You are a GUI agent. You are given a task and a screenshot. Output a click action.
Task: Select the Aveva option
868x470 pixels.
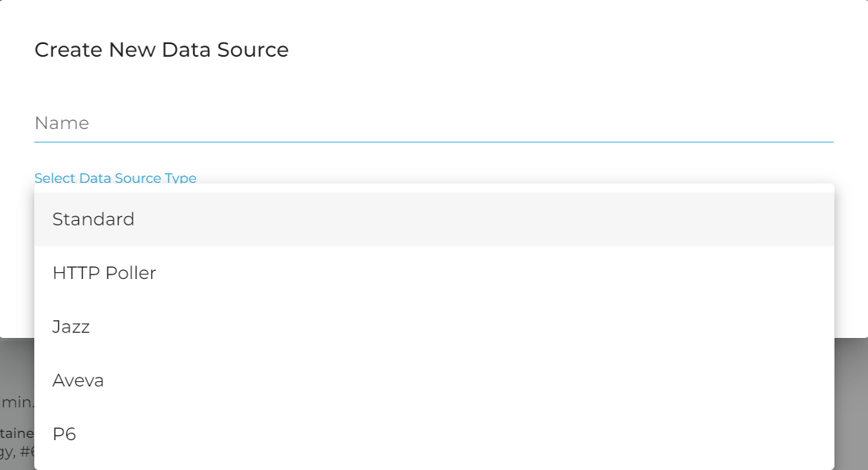tap(78, 380)
